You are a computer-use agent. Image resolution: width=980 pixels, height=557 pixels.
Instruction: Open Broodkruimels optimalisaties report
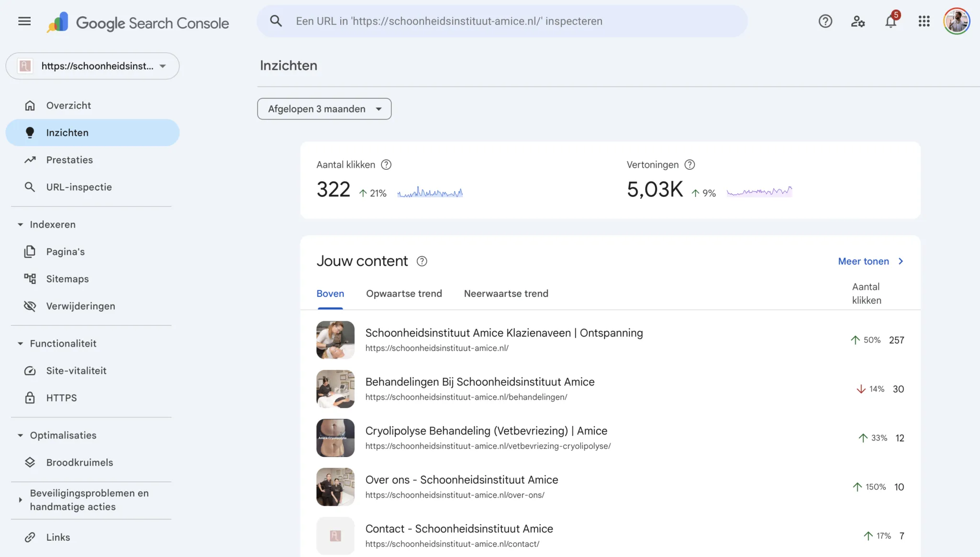tap(92, 462)
